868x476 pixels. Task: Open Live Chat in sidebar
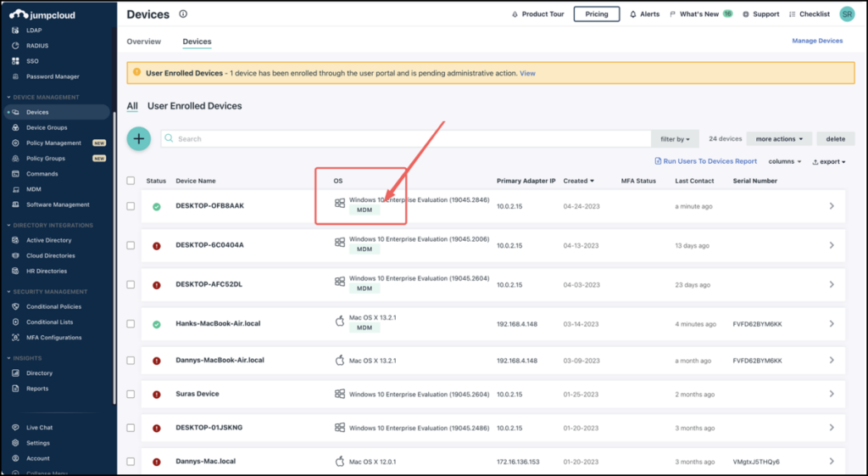pos(39,428)
